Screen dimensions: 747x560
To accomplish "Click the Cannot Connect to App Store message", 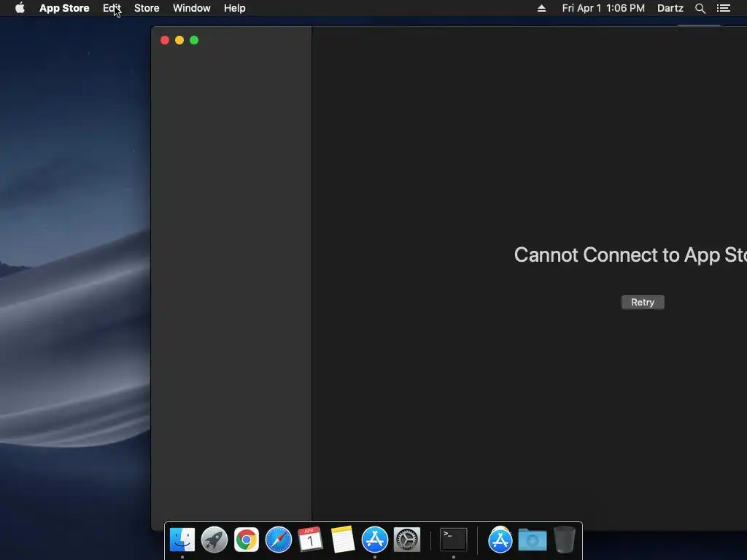I will pos(630,254).
